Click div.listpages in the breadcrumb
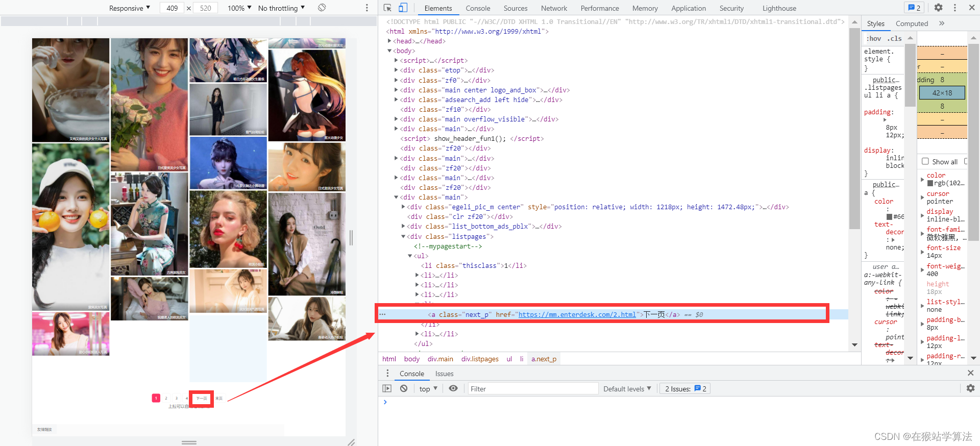Image resolution: width=980 pixels, height=446 pixels. coord(480,359)
